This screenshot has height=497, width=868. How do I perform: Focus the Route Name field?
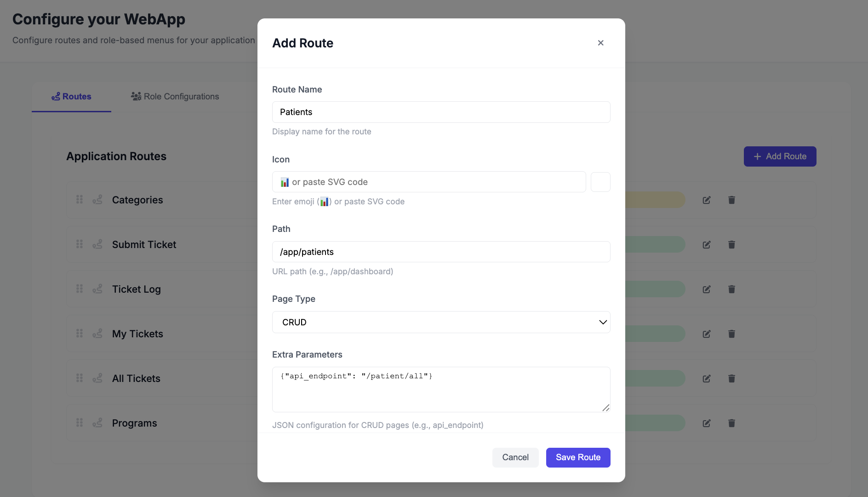[441, 112]
